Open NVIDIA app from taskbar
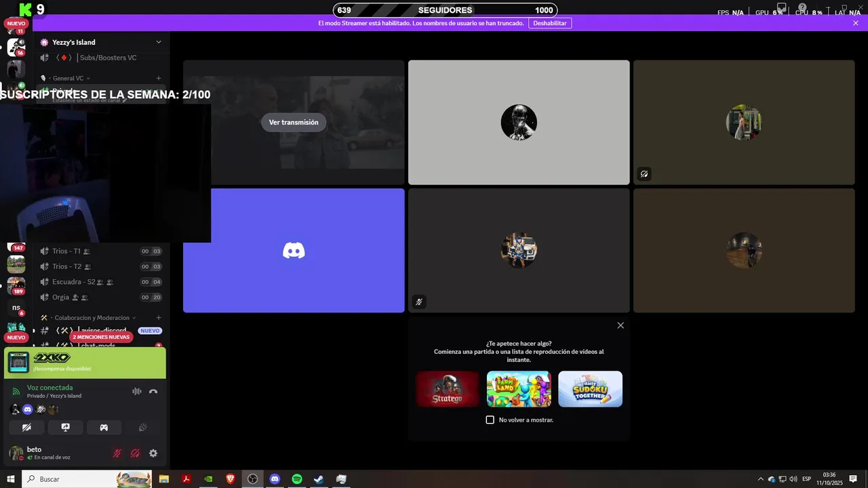 coord(208,479)
